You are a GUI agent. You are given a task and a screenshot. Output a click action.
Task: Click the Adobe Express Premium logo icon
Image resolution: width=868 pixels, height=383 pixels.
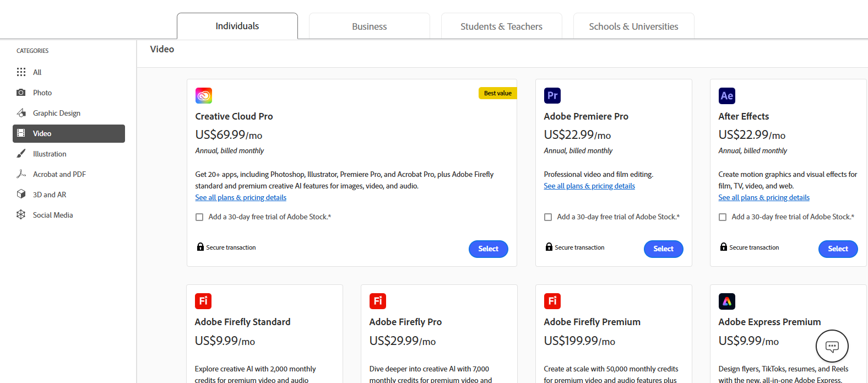tap(727, 301)
